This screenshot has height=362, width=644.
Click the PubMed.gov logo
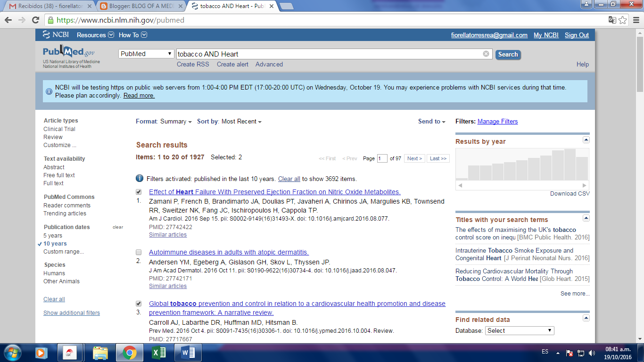point(69,51)
